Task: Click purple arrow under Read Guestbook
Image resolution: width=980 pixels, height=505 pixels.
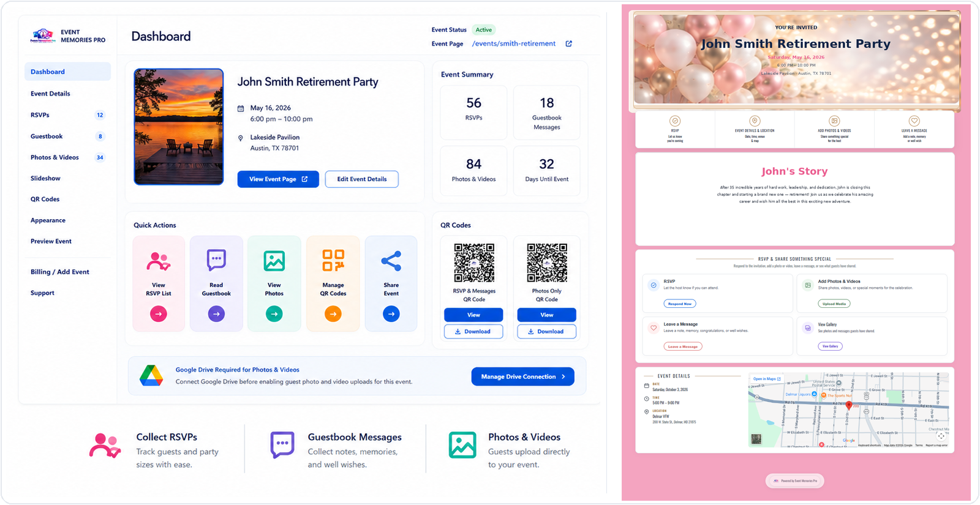Action: tap(216, 314)
